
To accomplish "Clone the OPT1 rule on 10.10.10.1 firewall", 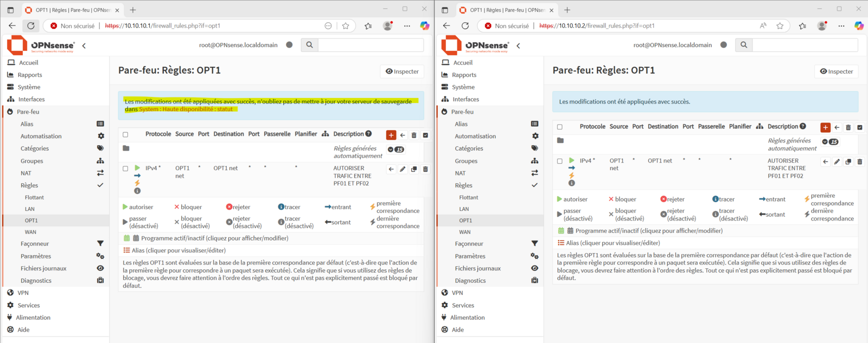I will tap(414, 169).
